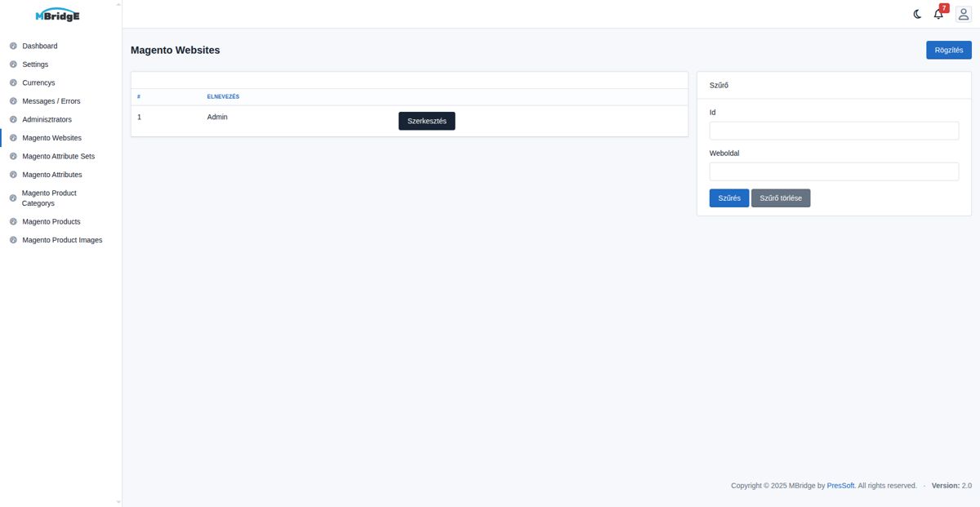980x507 pixels.
Task: Open the notifications bell icon
Action: click(x=938, y=14)
